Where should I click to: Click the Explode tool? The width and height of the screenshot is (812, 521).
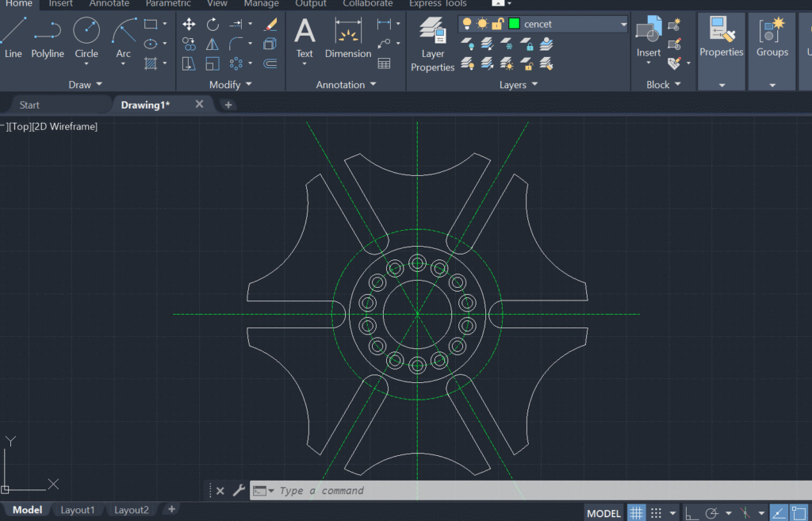(270, 44)
